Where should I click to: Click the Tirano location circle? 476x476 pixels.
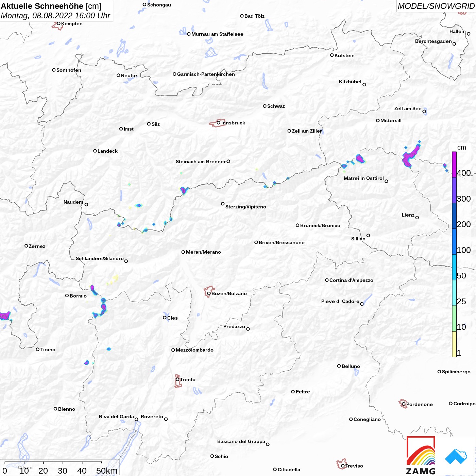point(38,349)
